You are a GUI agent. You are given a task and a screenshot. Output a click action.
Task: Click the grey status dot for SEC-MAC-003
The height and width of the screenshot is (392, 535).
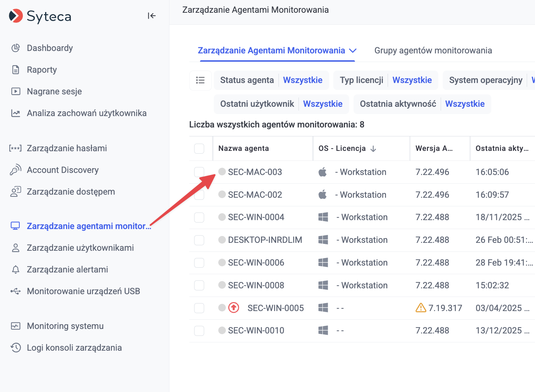point(222,172)
